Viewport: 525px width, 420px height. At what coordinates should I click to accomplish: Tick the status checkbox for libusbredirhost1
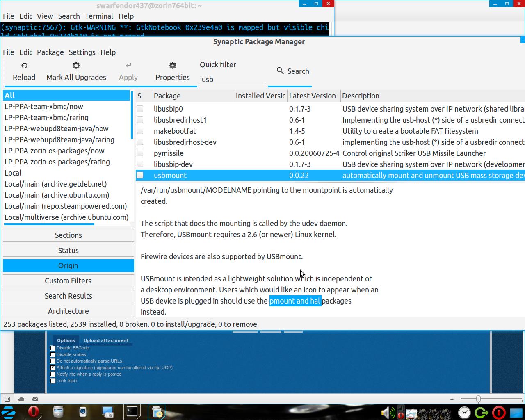pos(140,120)
